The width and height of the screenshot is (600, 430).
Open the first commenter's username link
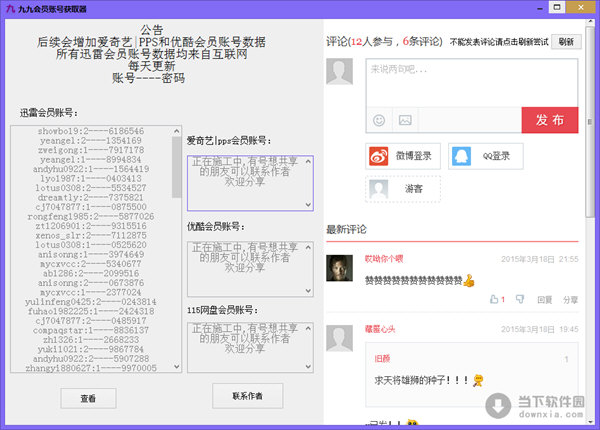pos(384,259)
